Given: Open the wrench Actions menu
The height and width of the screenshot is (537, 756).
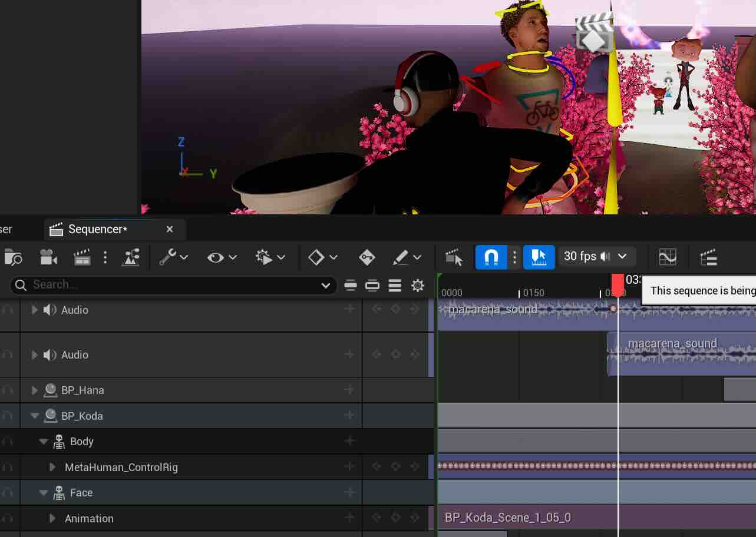Looking at the screenshot, I should [x=173, y=257].
